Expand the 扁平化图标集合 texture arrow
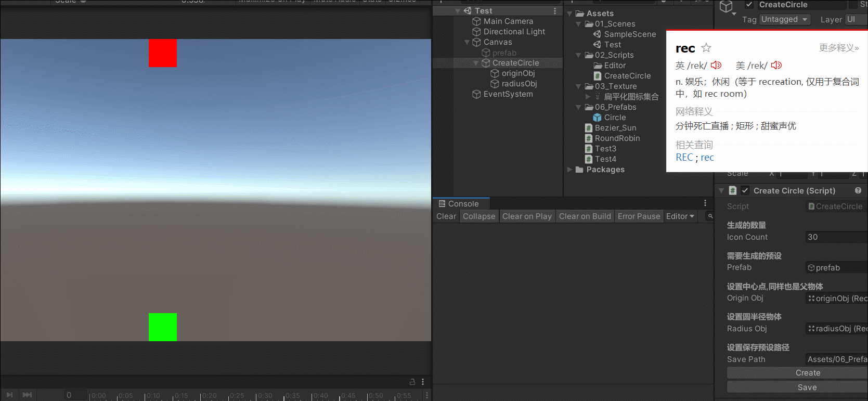 (x=588, y=97)
